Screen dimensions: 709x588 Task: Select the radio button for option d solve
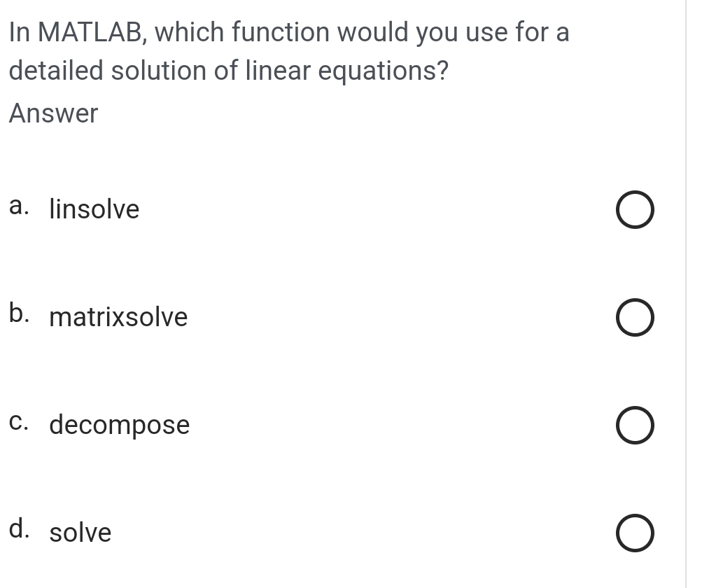[635, 533]
